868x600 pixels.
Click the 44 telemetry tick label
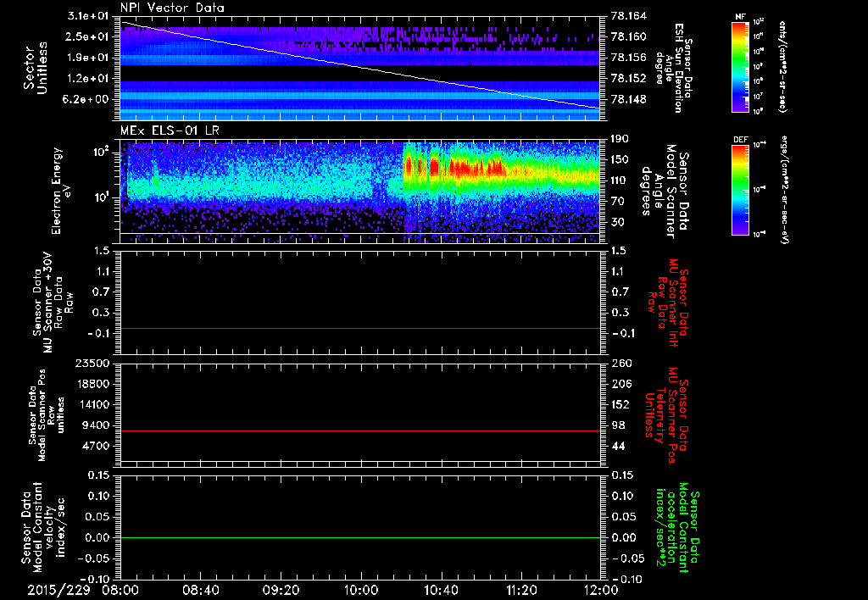pos(618,446)
